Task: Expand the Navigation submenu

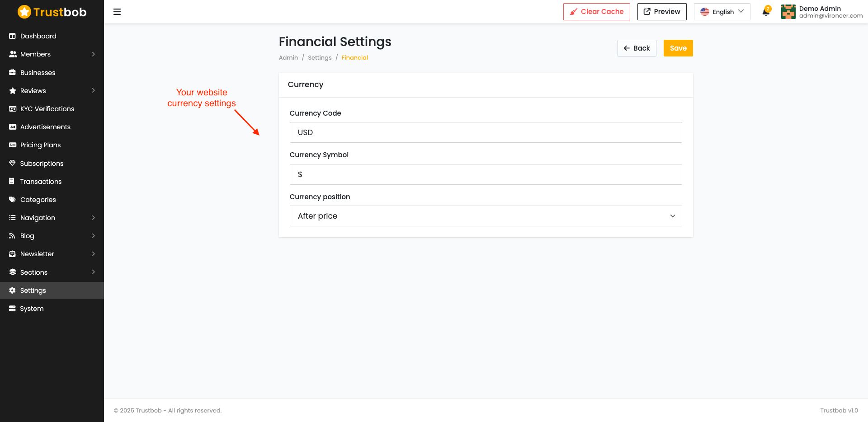Action: [52, 218]
